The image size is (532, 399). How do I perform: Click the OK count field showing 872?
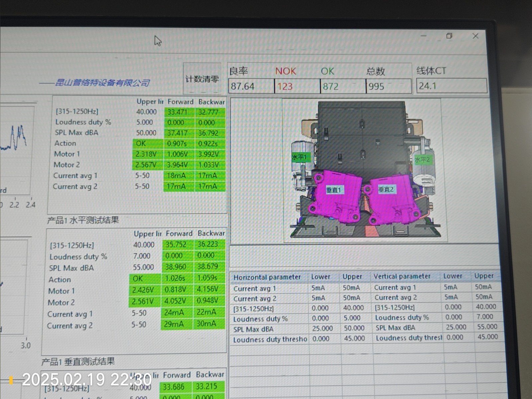click(x=342, y=86)
